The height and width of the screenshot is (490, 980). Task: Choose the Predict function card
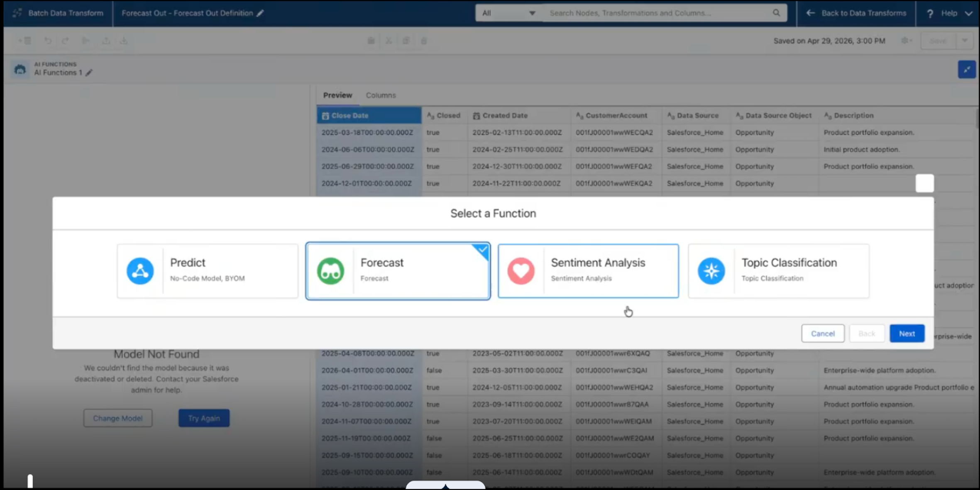click(x=208, y=271)
